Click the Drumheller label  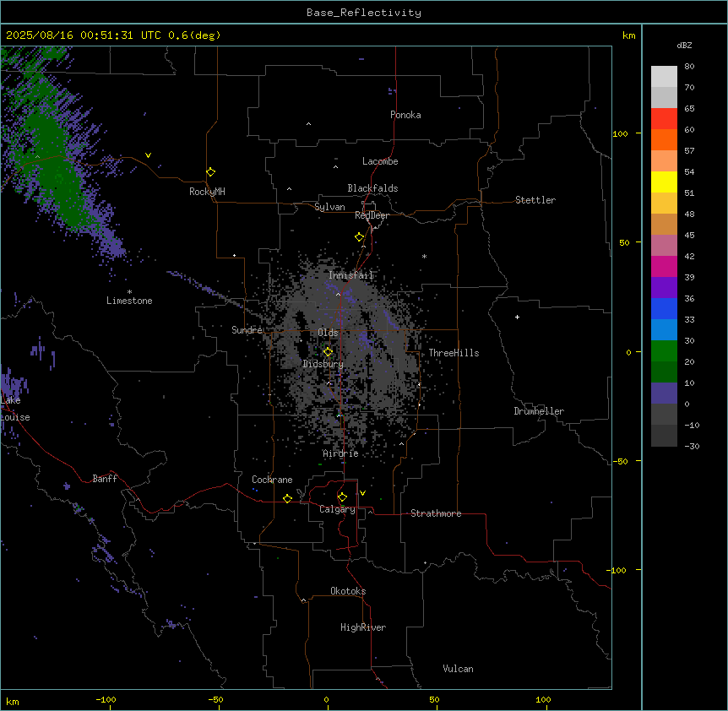click(x=539, y=411)
